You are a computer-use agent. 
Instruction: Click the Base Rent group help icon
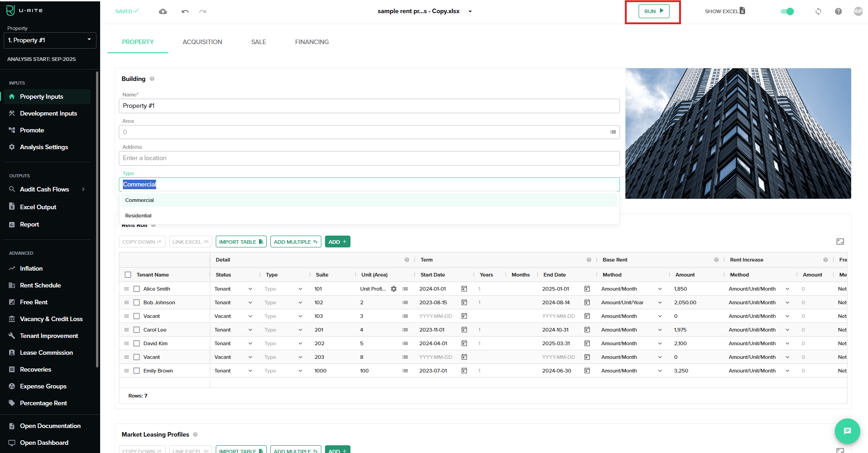click(716, 260)
